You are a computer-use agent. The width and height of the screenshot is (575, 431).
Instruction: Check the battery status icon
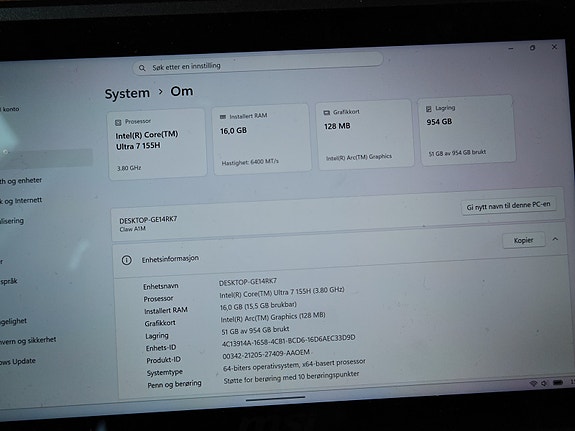558,383
